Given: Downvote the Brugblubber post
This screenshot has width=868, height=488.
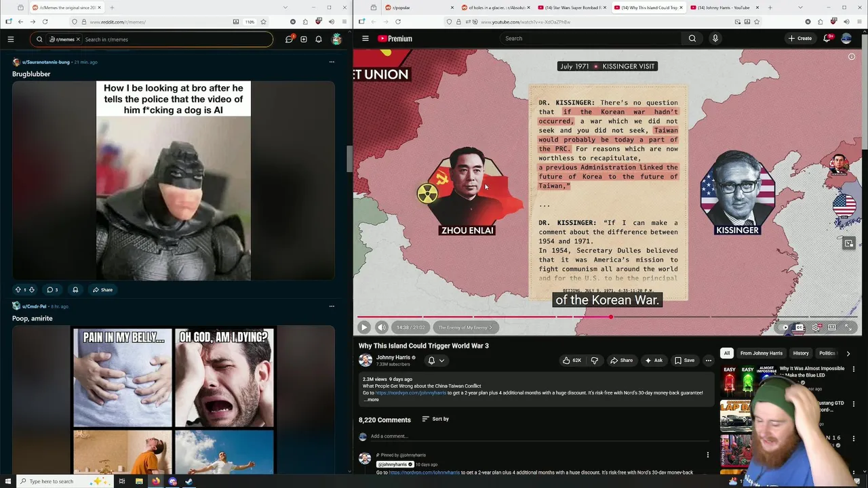Looking at the screenshot, I should point(31,289).
